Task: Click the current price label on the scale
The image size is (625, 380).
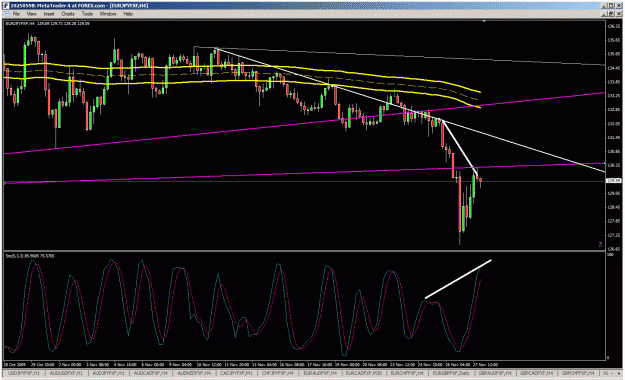Action: (x=613, y=181)
